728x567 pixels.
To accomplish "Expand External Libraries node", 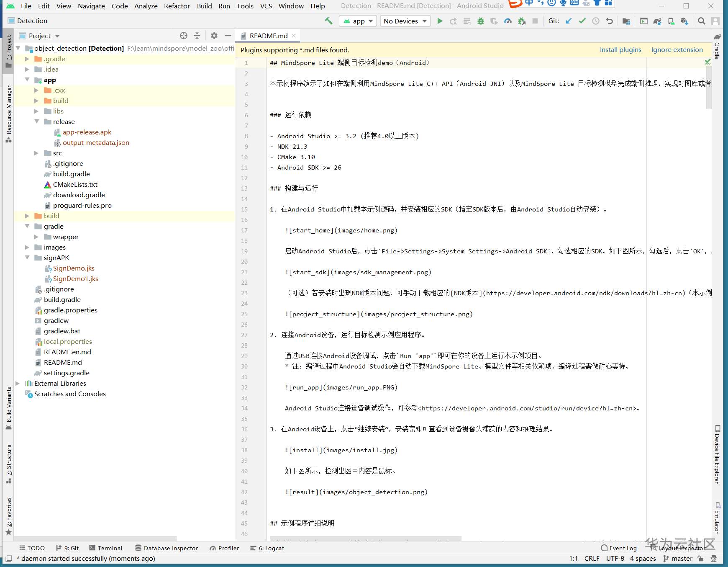I will coord(18,383).
